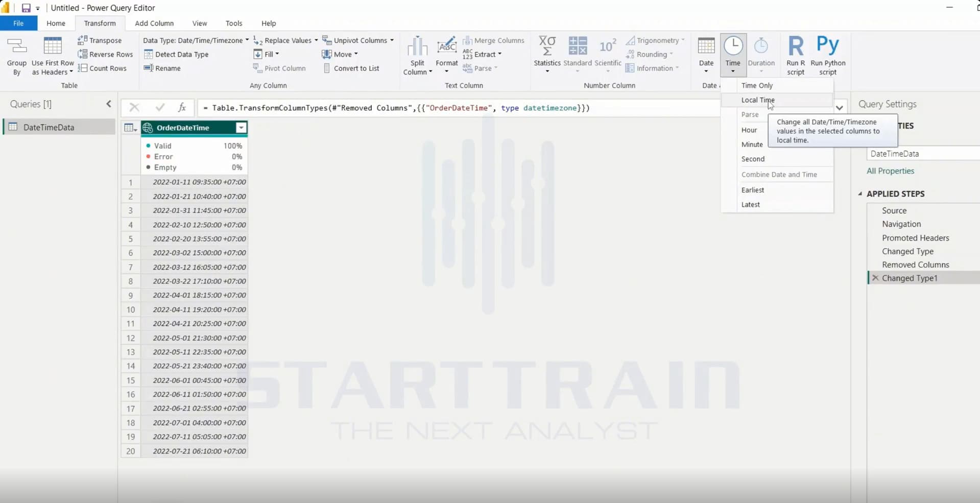The width and height of the screenshot is (980, 503).
Task: Open the OrderDateTime column filter dropdown
Action: tap(241, 128)
